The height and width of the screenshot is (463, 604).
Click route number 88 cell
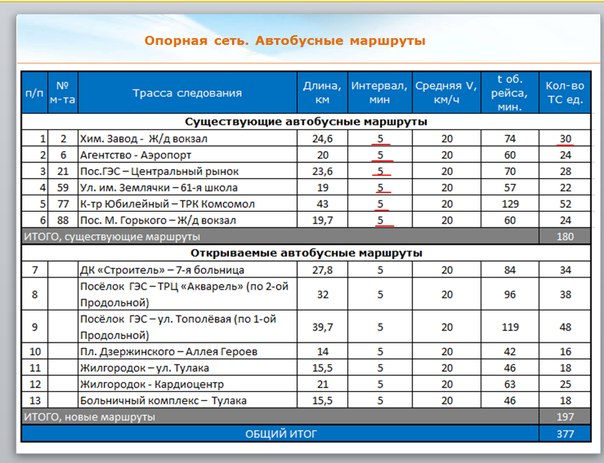63,220
